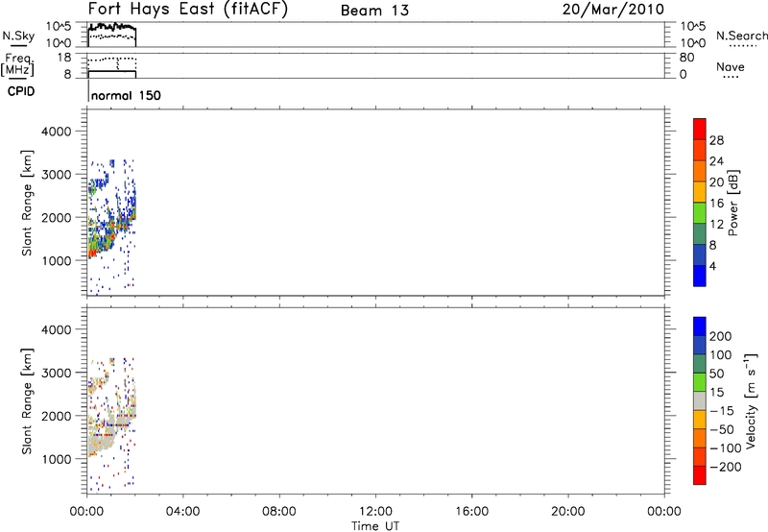Click the "04:00" time axis label
This screenshot has width=768, height=532.
[x=182, y=512]
